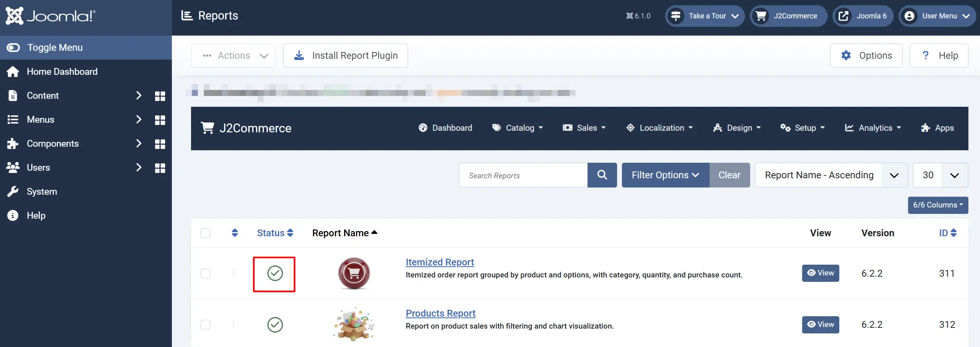The image size is (980, 347).
Task: Sort reports by Status
Action: 275,233
